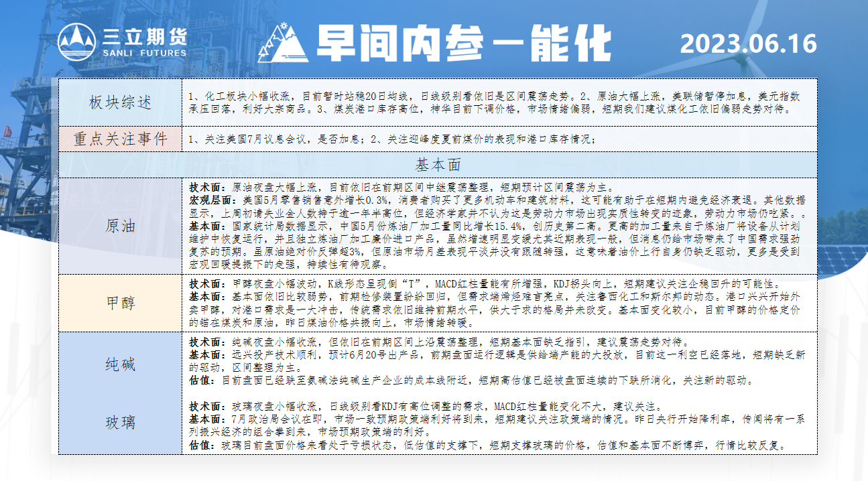Click 玻璃 技术面 line about KDJ高位调整
Screen dimensions: 868x481
426,406
